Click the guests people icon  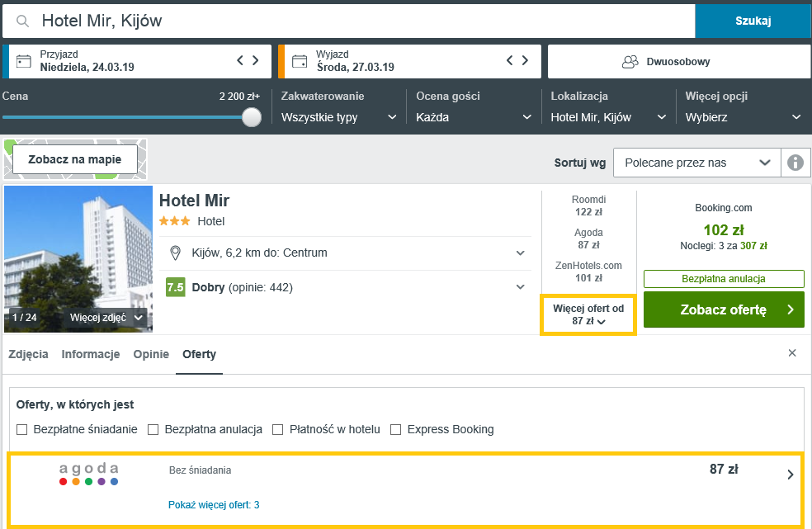tap(630, 62)
